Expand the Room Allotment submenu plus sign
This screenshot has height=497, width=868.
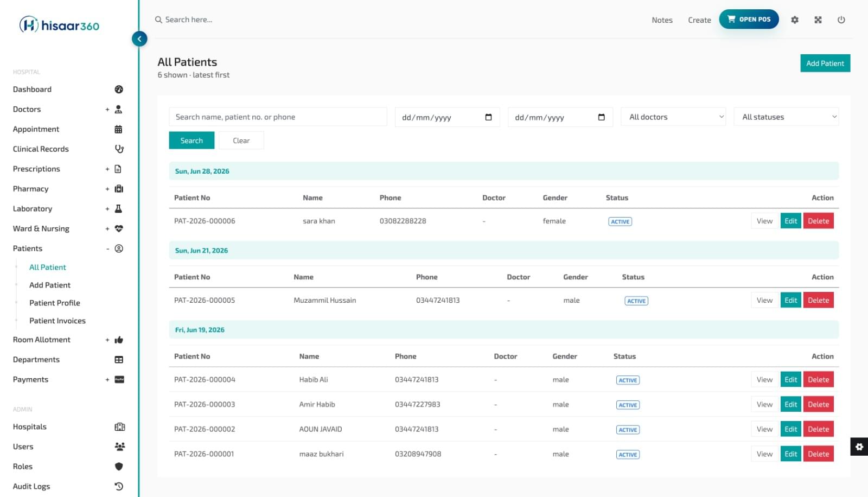coord(107,340)
